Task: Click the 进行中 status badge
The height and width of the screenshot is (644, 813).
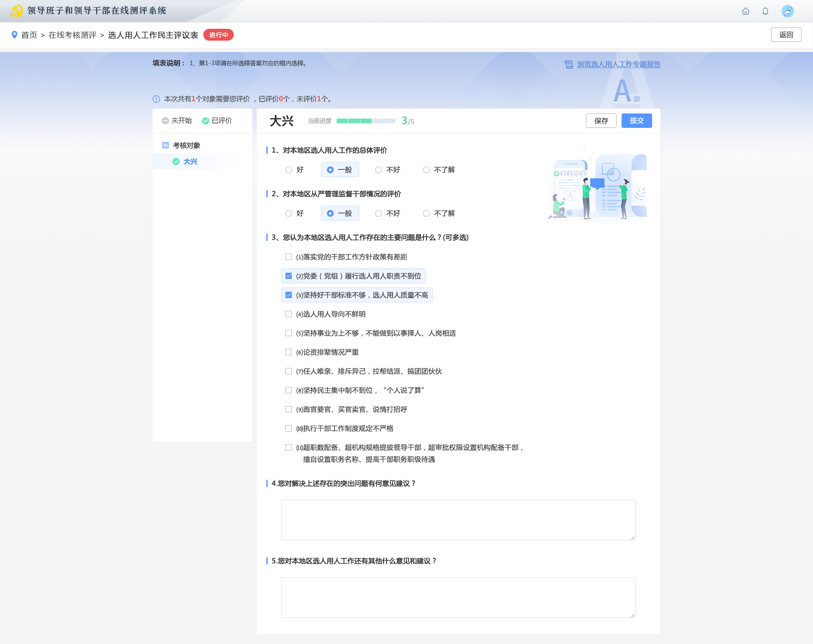Action: pos(218,35)
